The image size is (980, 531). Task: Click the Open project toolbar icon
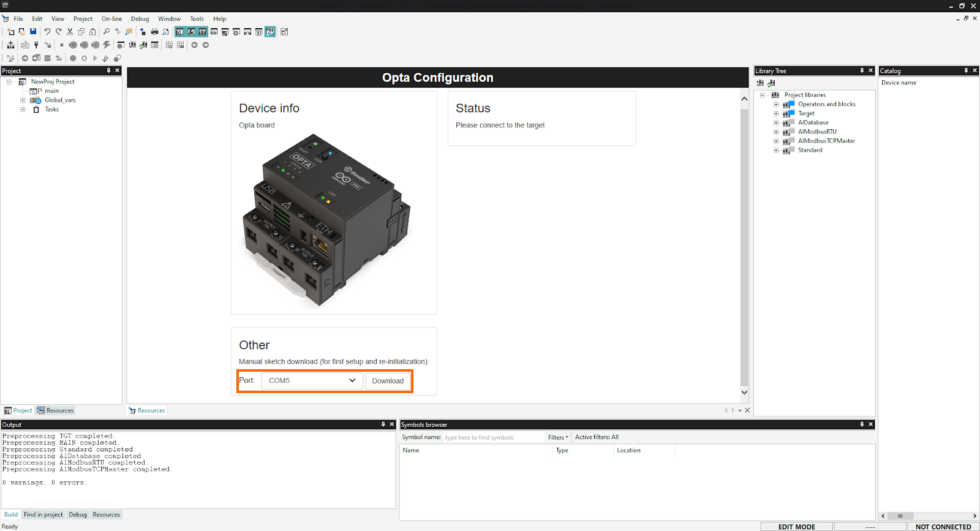[22, 32]
